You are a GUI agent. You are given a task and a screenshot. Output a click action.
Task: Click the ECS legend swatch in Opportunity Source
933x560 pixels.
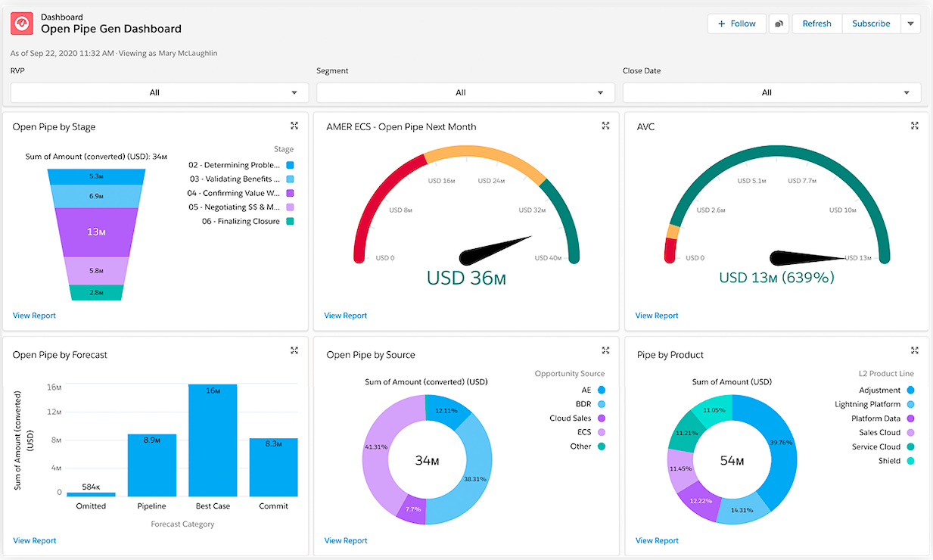(602, 432)
